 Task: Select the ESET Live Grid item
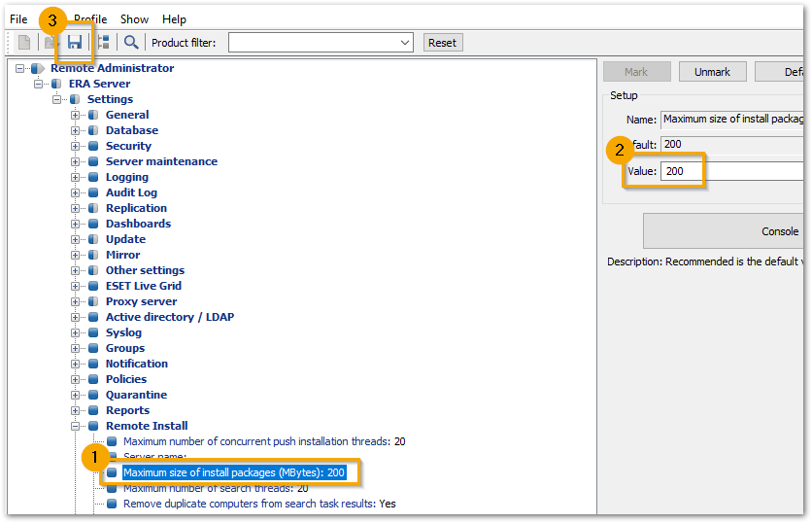[x=144, y=286]
